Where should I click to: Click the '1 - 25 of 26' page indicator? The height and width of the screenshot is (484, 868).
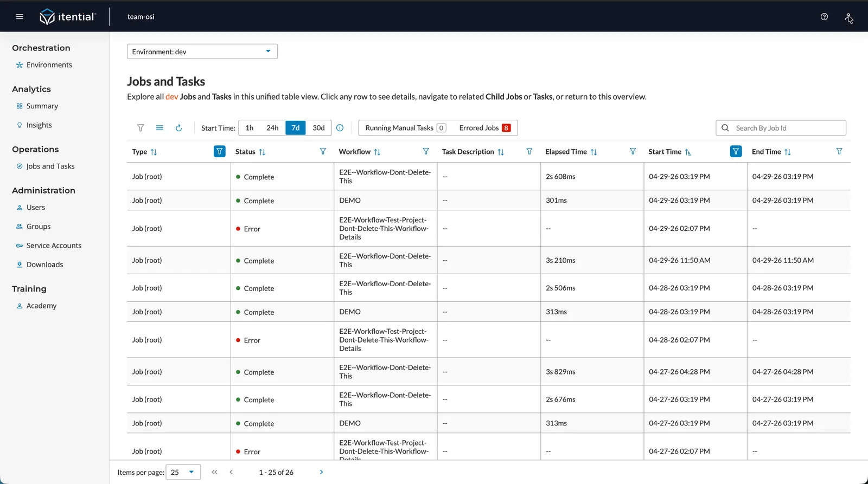click(276, 472)
